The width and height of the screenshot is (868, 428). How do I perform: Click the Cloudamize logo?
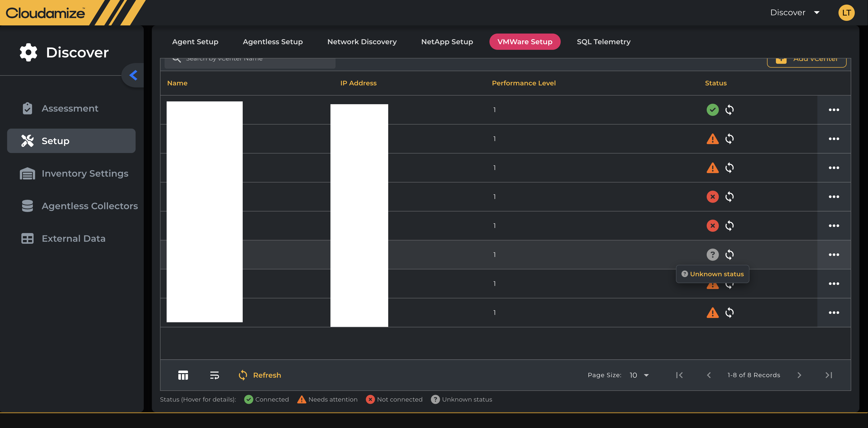[x=45, y=13]
